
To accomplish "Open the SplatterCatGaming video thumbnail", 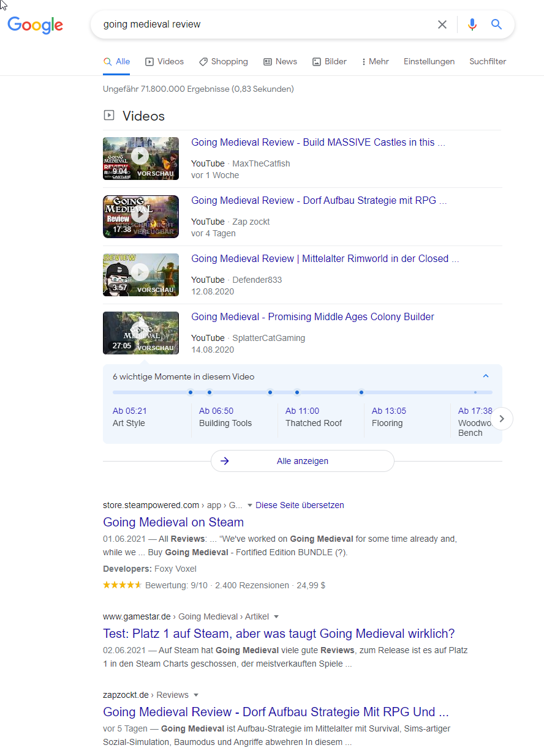I will click(140, 332).
